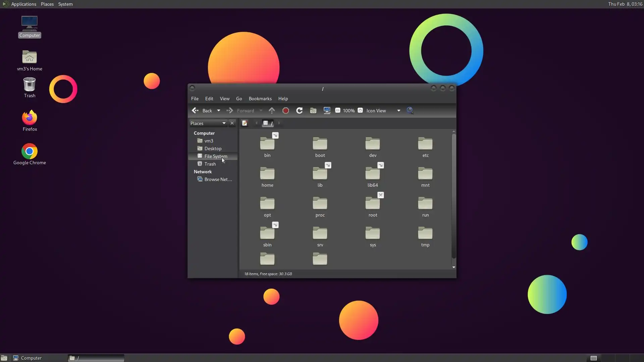This screenshot has width=644, height=362.
Task: Click the Home folder toolbar icon
Action: tap(313, 111)
